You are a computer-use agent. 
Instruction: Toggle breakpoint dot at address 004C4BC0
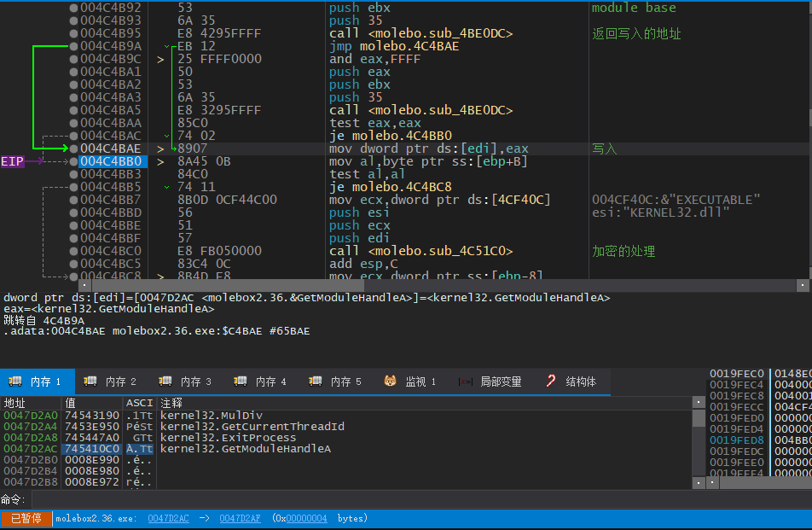click(x=73, y=251)
